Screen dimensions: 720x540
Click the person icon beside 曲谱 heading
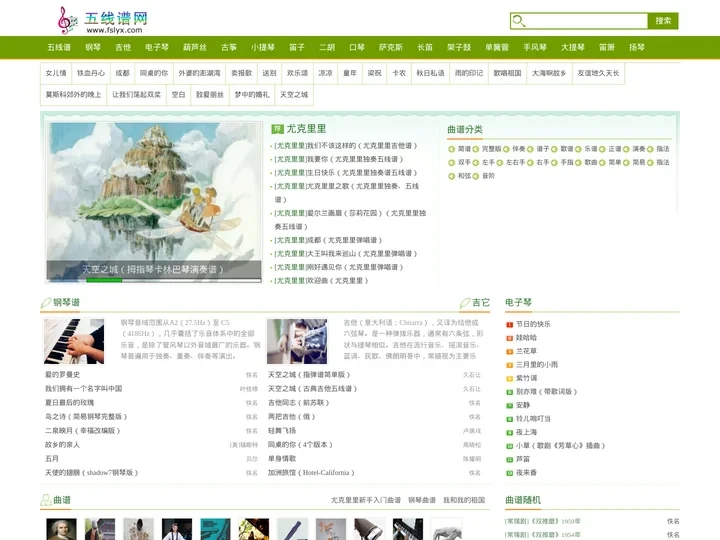coord(46,500)
